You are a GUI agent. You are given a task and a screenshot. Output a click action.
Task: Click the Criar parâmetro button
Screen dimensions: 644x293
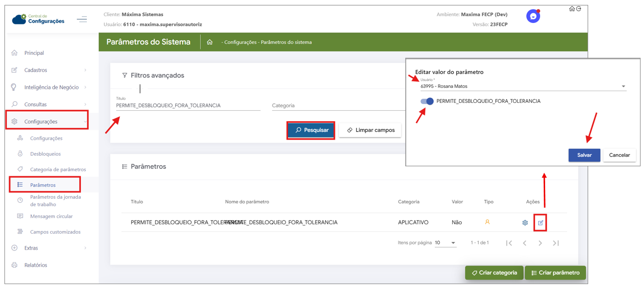[555, 273]
